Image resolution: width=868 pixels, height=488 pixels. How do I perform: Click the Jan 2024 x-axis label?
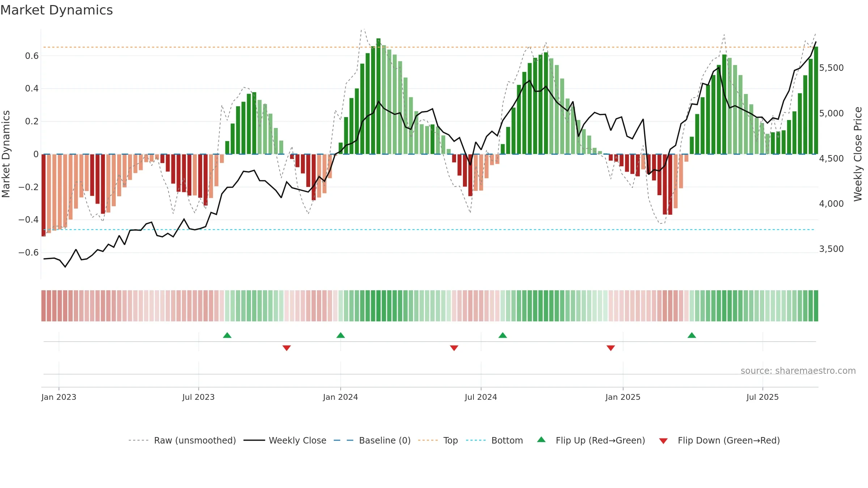341,397
